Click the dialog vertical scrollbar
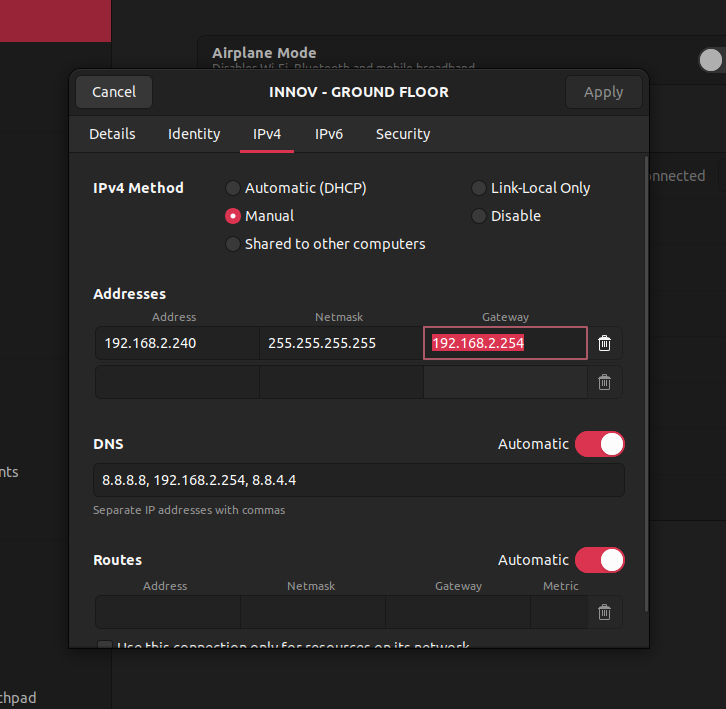Image resolution: width=726 pixels, height=709 pixels. 646,384
